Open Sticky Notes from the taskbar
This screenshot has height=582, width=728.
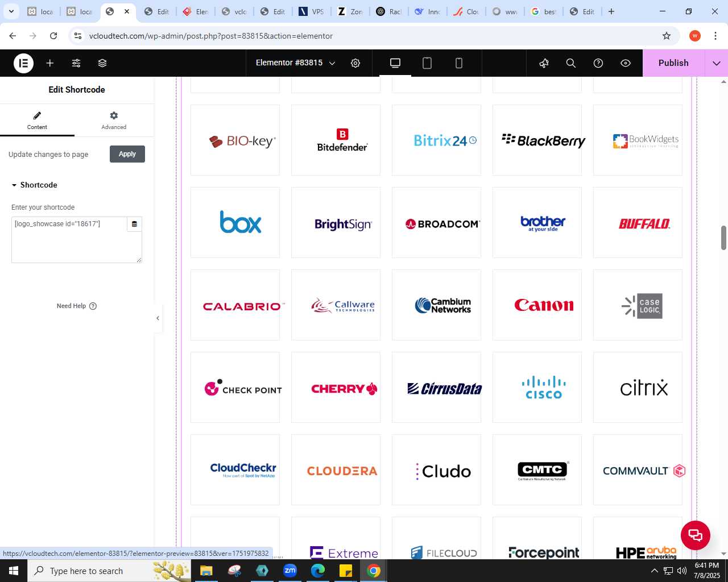[346, 571]
